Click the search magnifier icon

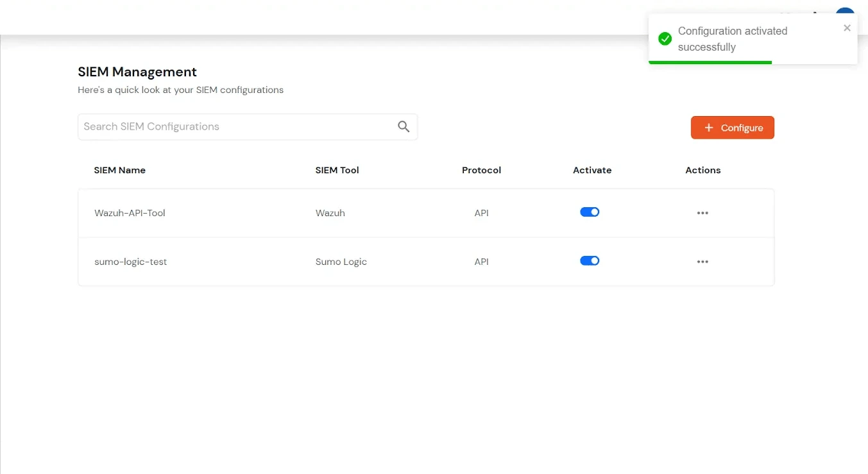point(404,126)
